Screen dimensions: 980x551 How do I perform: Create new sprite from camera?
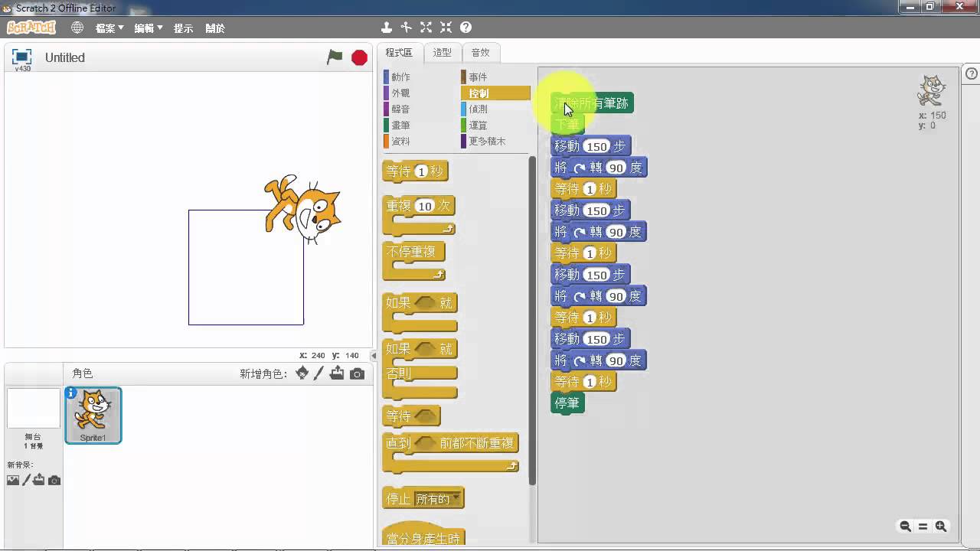pos(357,373)
